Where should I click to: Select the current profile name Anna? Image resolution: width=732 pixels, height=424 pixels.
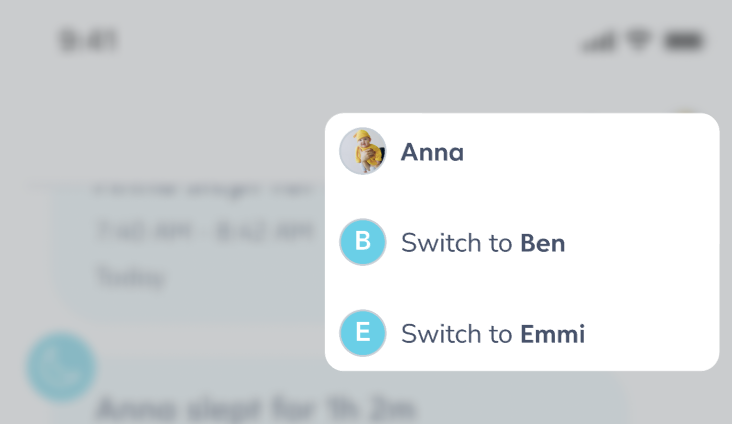pyautogui.click(x=432, y=153)
